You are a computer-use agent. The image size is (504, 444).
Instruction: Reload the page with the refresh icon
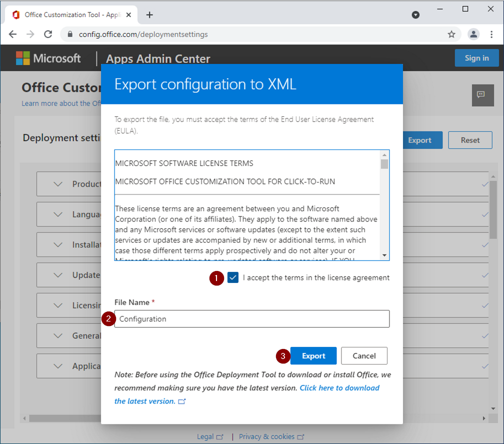[48, 34]
